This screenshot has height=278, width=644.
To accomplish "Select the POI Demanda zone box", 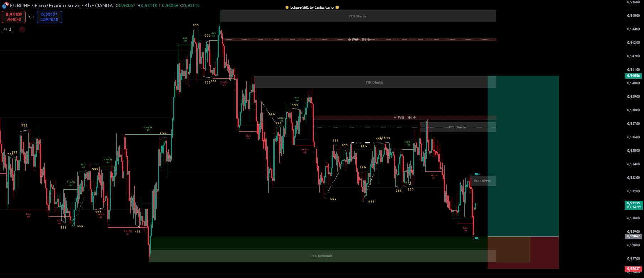I will coord(322,256).
